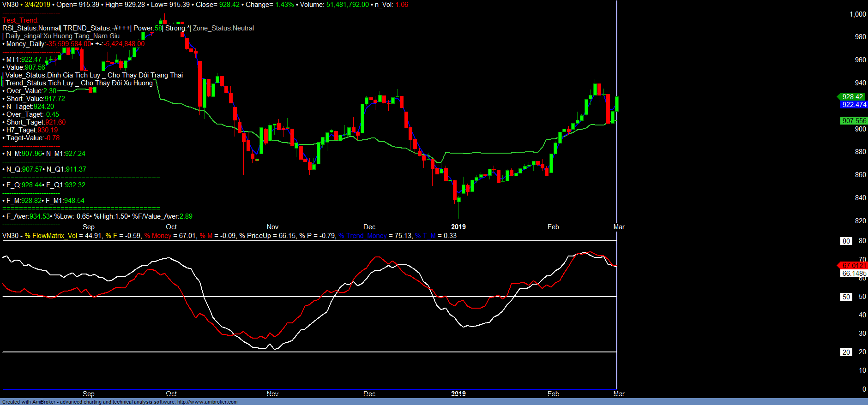Click the 3/4/2019 date in the chart title
868x405 pixels.
(x=37, y=5)
